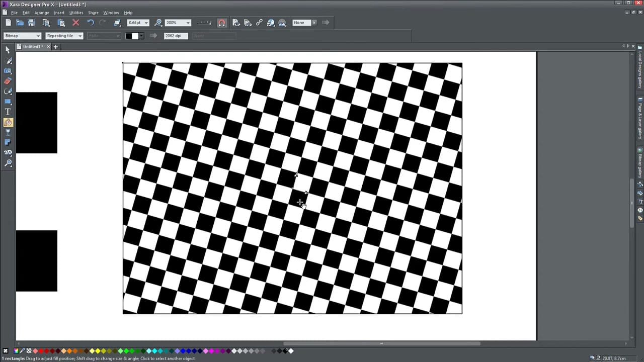Open the zoom level 200% dropdown
This screenshot has width=644, height=362.
(x=187, y=23)
